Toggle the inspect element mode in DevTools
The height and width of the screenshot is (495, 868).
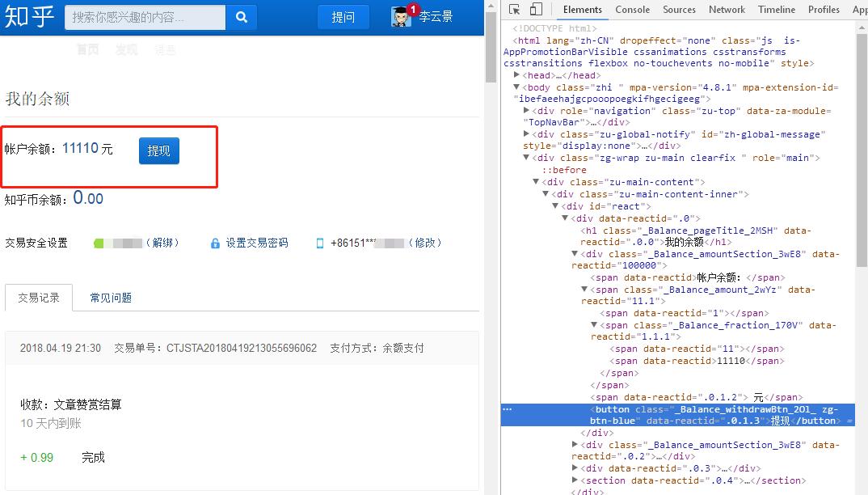coord(513,9)
